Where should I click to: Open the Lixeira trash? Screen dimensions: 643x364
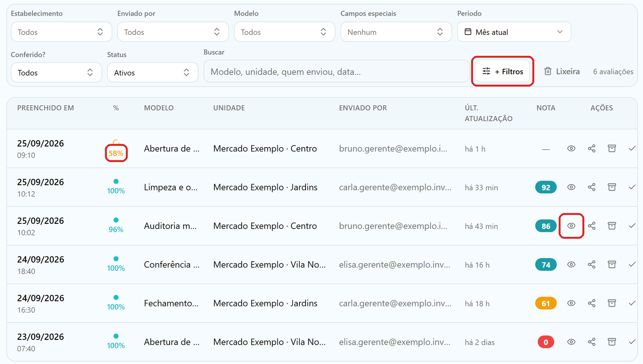[x=562, y=72]
